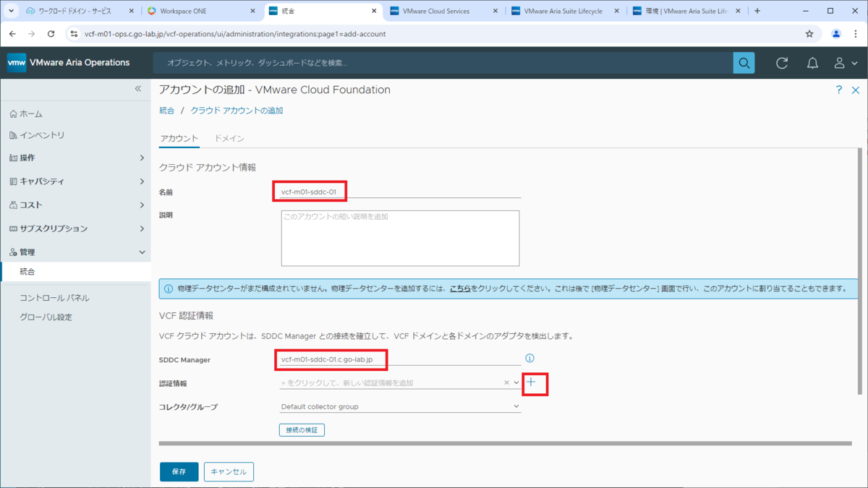Click the horizontal scrollbar under form
Screen dimensions: 868x488
point(505,443)
